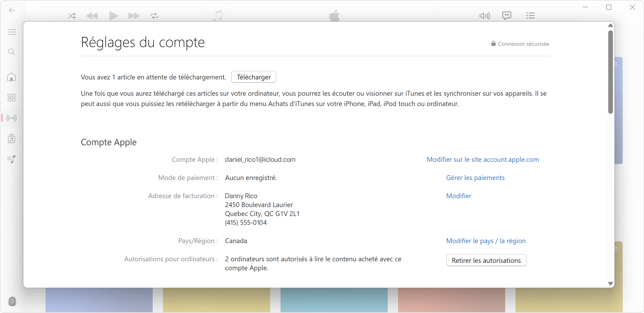Play the current track
Screen dimensions: 644x313
113,16
